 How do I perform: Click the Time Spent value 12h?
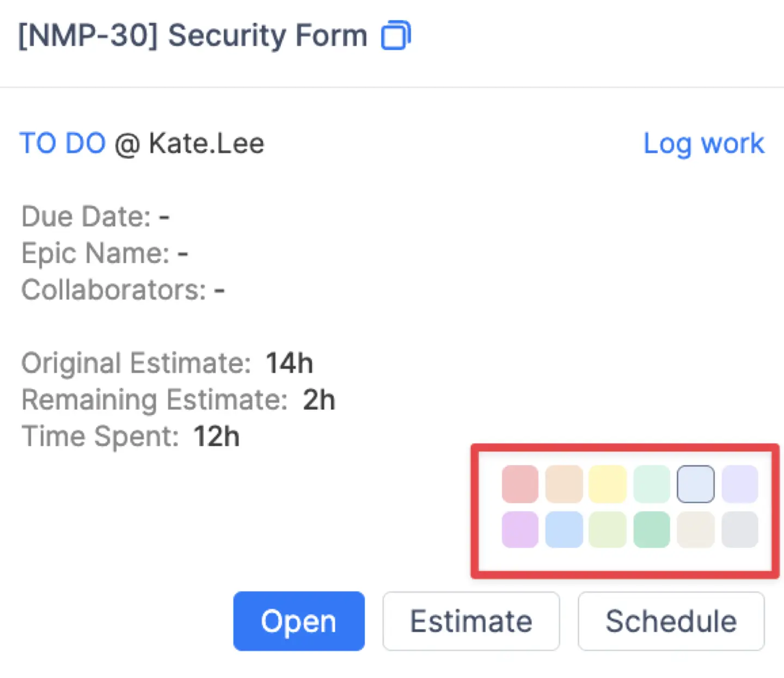point(216,436)
